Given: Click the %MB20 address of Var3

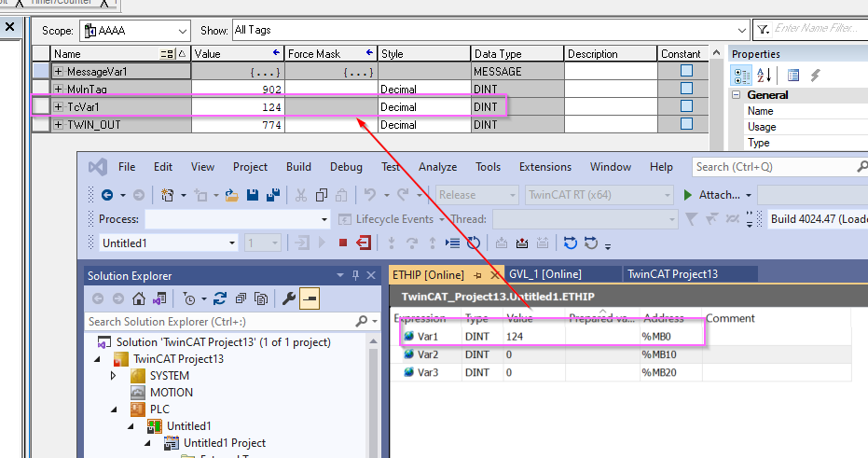Looking at the screenshot, I should (659, 373).
